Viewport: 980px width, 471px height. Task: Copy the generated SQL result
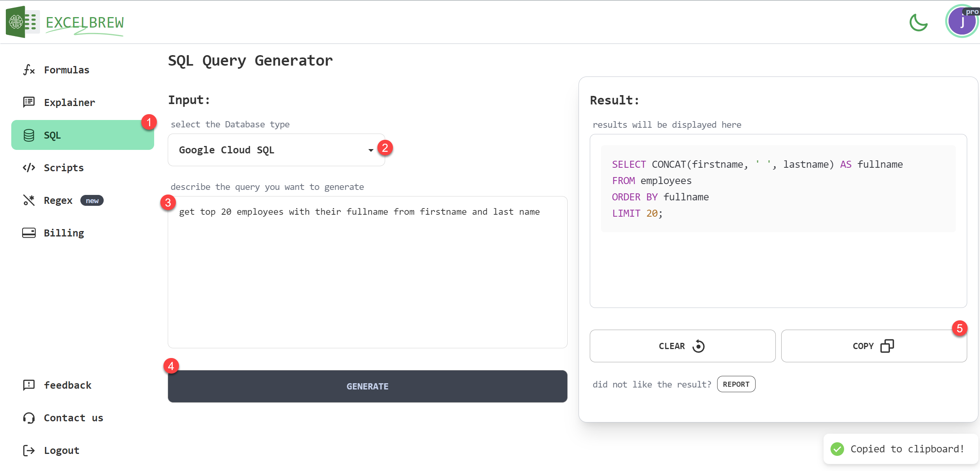873,346
